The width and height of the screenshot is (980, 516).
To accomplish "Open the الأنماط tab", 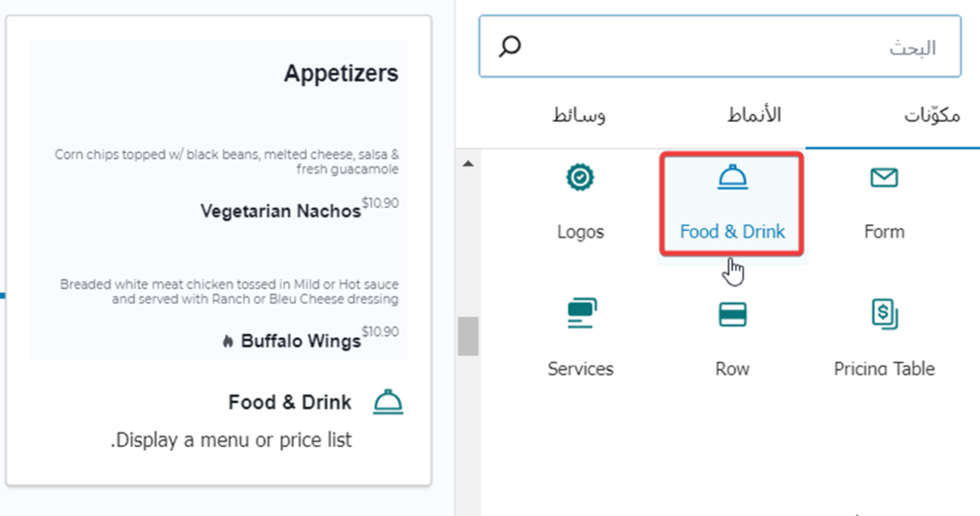I will pyautogui.click(x=754, y=116).
